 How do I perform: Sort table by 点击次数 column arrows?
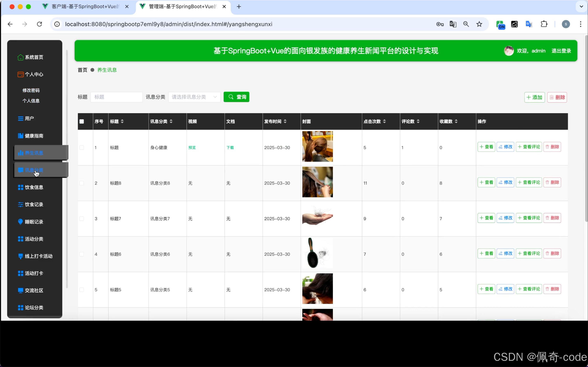pyautogui.click(x=384, y=121)
